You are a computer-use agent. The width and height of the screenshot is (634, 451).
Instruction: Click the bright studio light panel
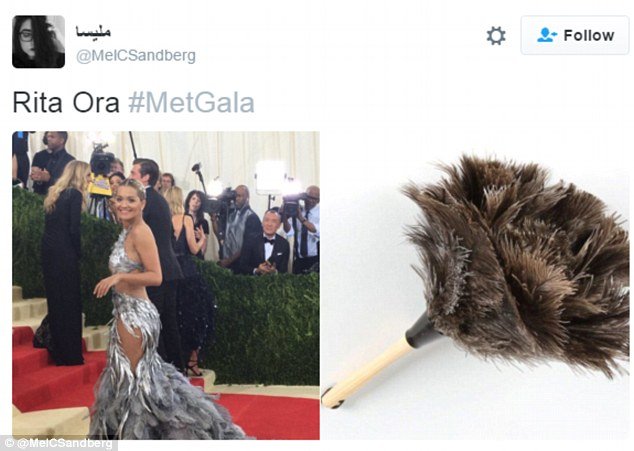coord(271,177)
